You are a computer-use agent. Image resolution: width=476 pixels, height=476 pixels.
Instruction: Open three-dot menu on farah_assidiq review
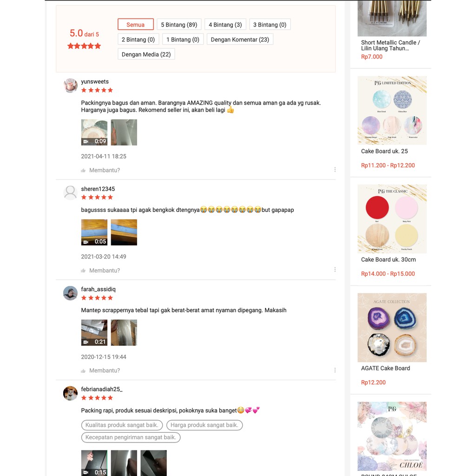click(335, 370)
